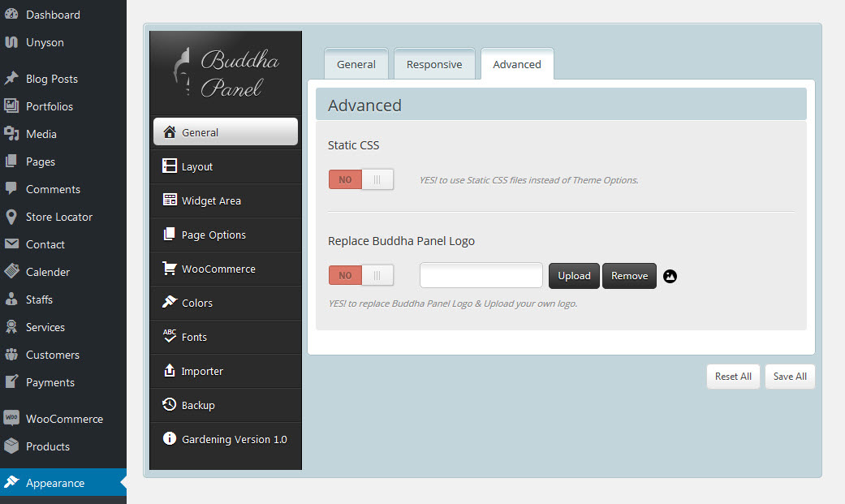
Task: Click the Products box icon
Action: click(x=11, y=446)
